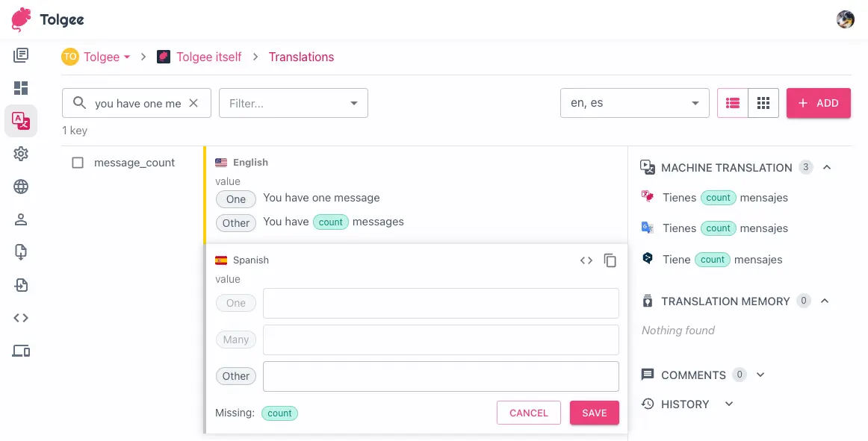Copy Spanish translation with copy icon
The width and height of the screenshot is (868, 441).
click(x=610, y=260)
